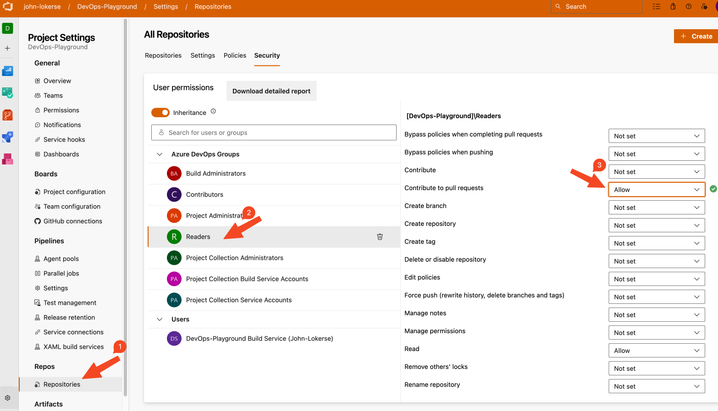This screenshot has width=718, height=411.
Task: Open the Artifacts hub icon in the sidebar
Action: point(7,159)
